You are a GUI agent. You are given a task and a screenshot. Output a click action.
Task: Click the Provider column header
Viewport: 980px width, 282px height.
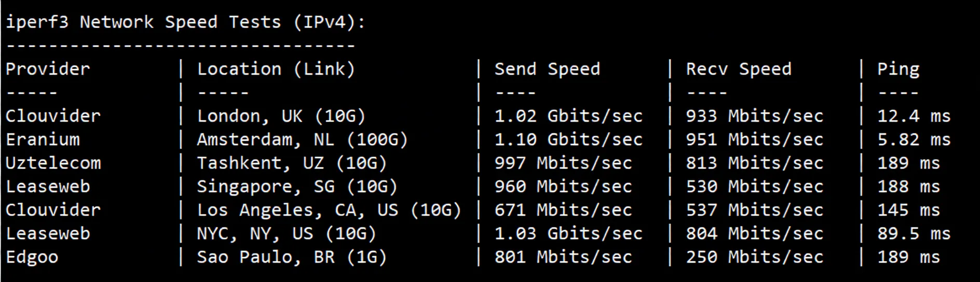point(48,69)
